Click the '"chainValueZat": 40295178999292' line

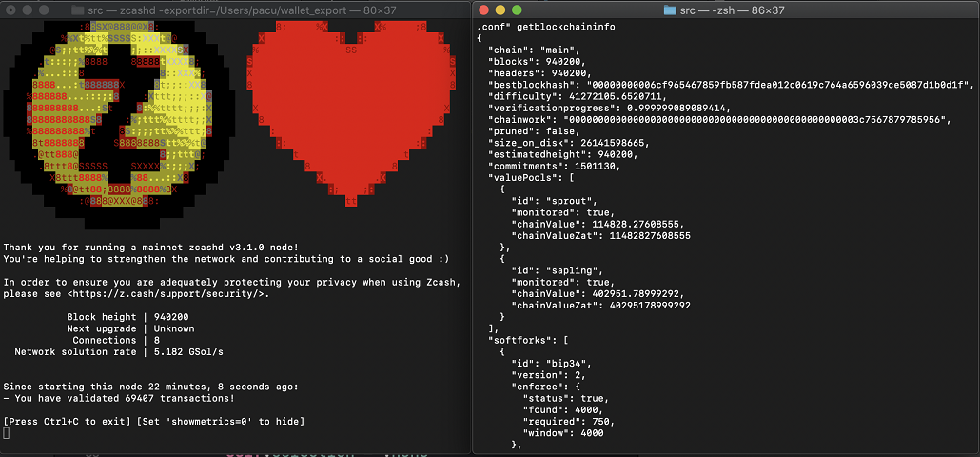(601, 305)
